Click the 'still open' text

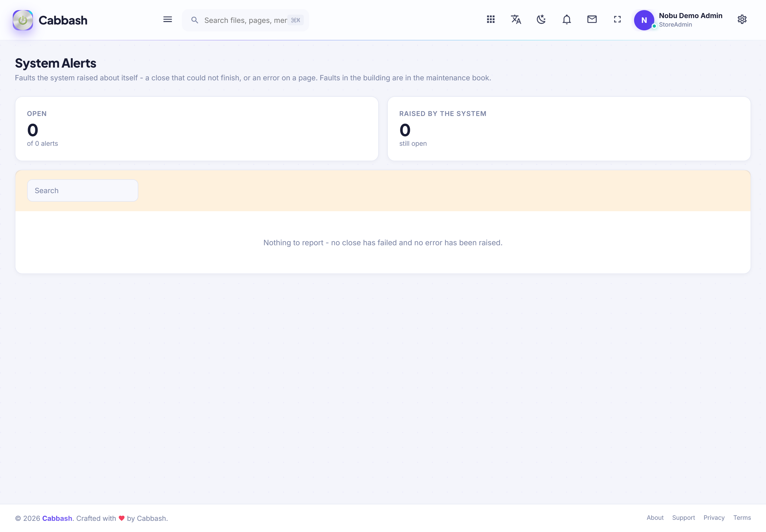tap(413, 143)
